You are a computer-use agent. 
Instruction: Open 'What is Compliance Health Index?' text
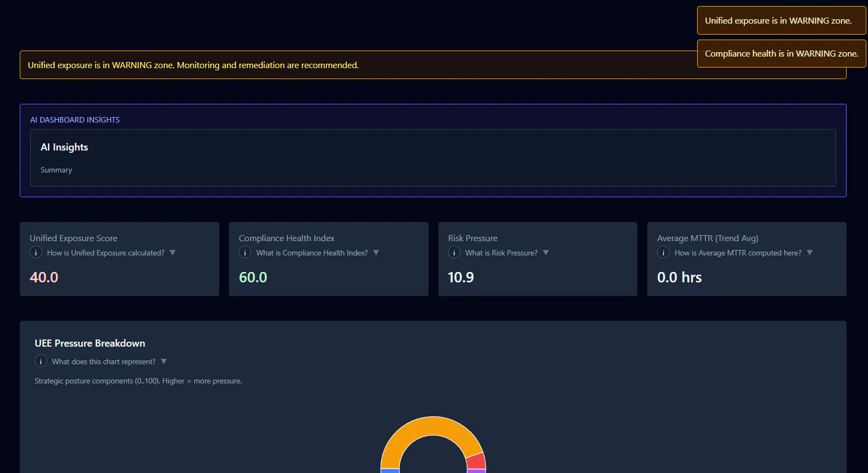312,253
